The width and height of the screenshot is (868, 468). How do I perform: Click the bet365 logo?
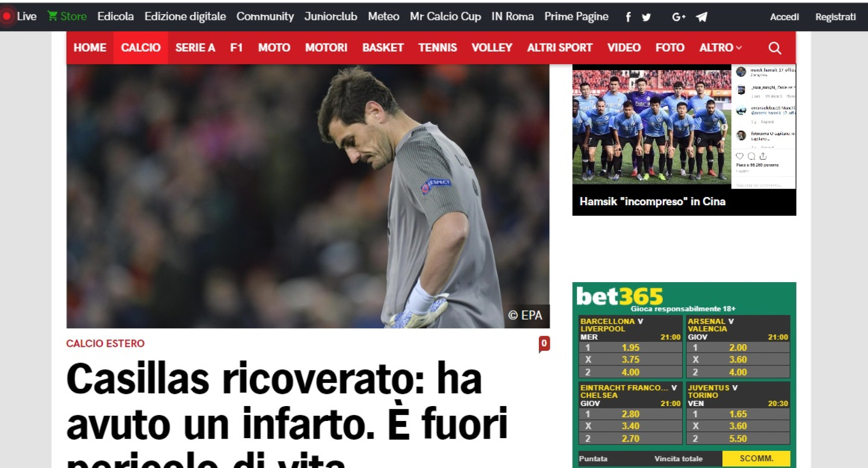click(x=619, y=297)
